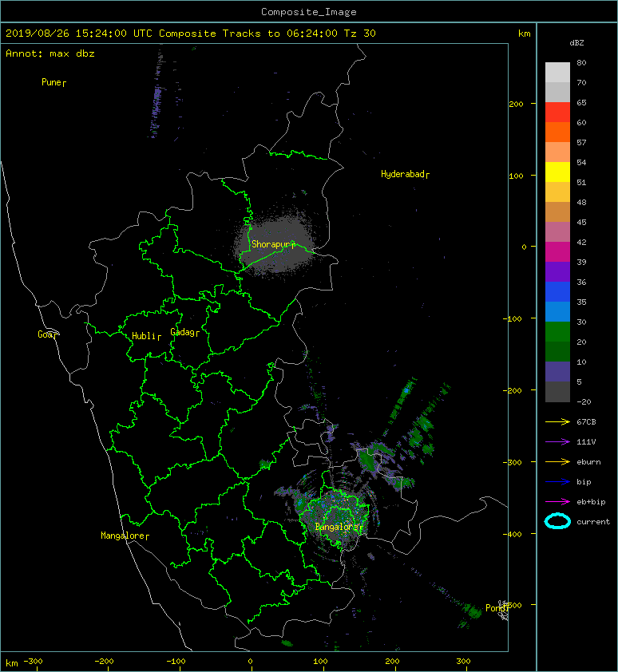Viewport: 618px width, 672px height.
Task: Click the 'current' legend label
Action: click(593, 522)
